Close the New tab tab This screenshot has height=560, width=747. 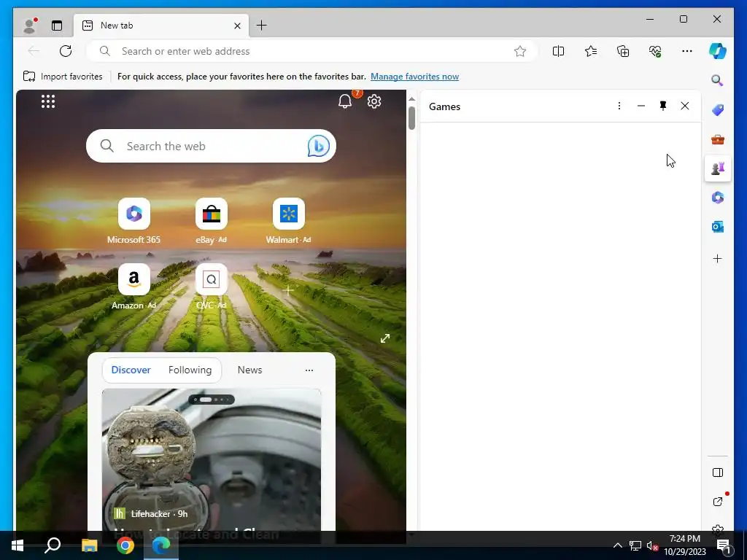point(237,26)
